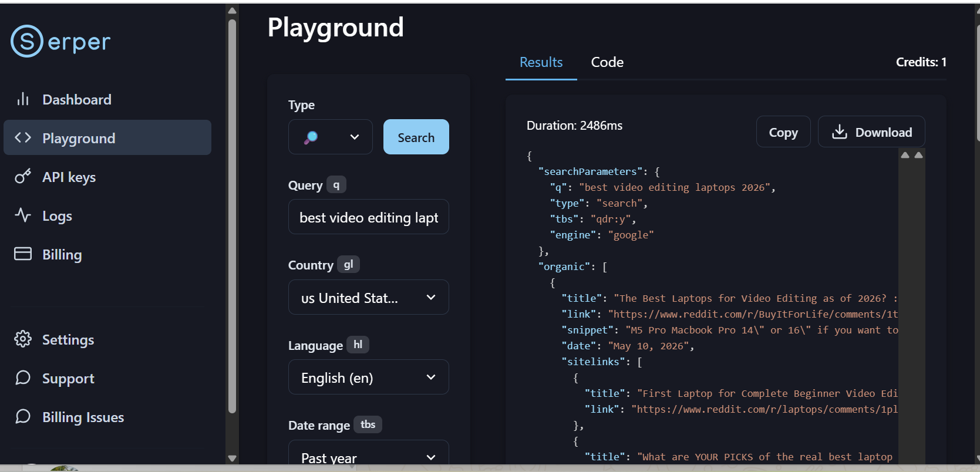Click the Support chat bubble icon
Viewport: 980px width, 472px height.
pyautogui.click(x=23, y=377)
